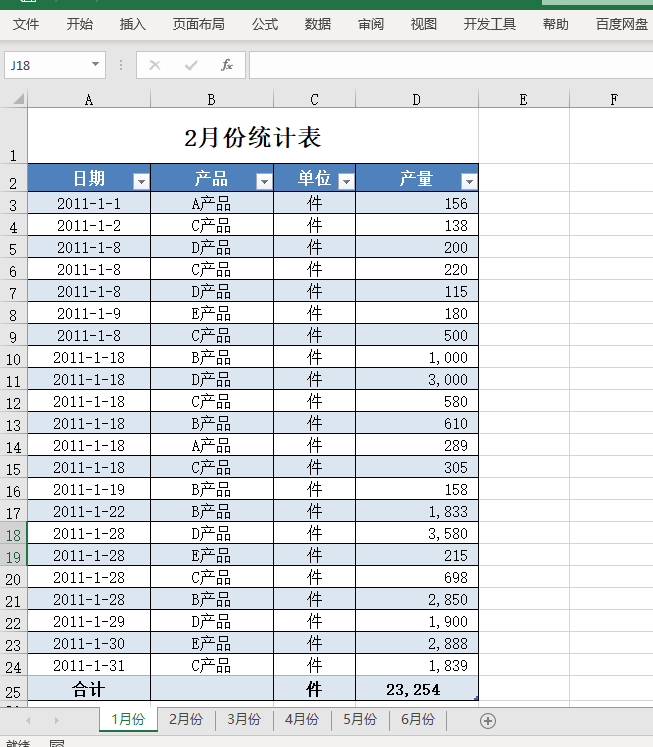The image size is (653, 747).
Task: Open the 产量 column filter dropdown
Action: click(x=469, y=181)
